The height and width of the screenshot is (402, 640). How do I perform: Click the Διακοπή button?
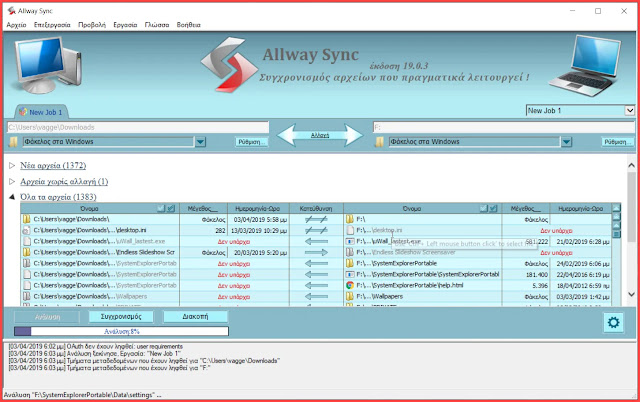click(x=195, y=317)
